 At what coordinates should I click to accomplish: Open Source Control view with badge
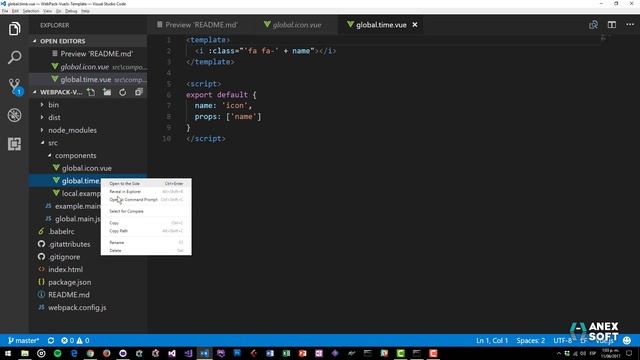click(x=15, y=87)
